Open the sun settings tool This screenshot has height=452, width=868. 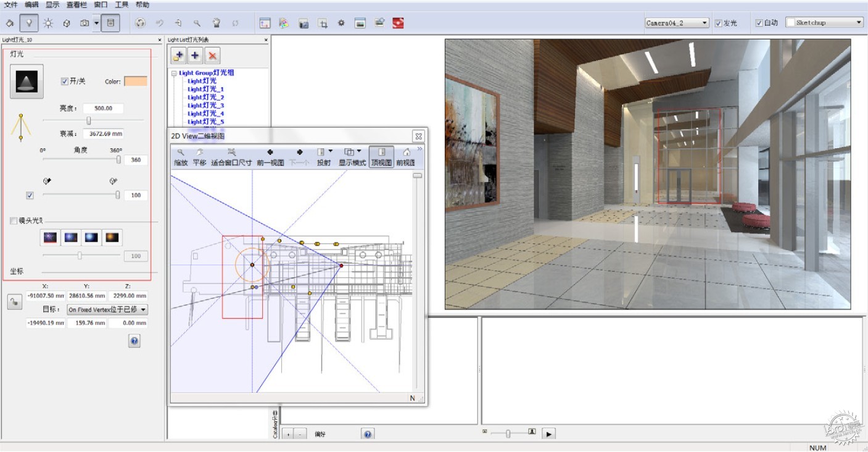coord(48,23)
